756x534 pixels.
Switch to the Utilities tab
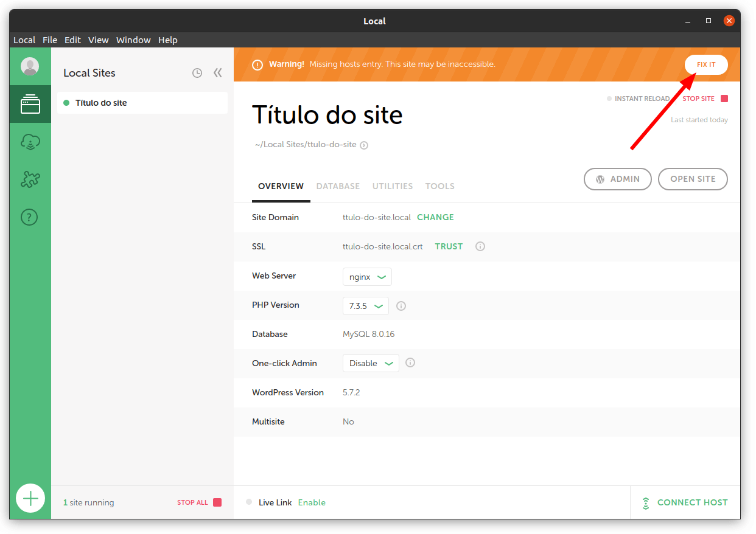(x=393, y=186)
